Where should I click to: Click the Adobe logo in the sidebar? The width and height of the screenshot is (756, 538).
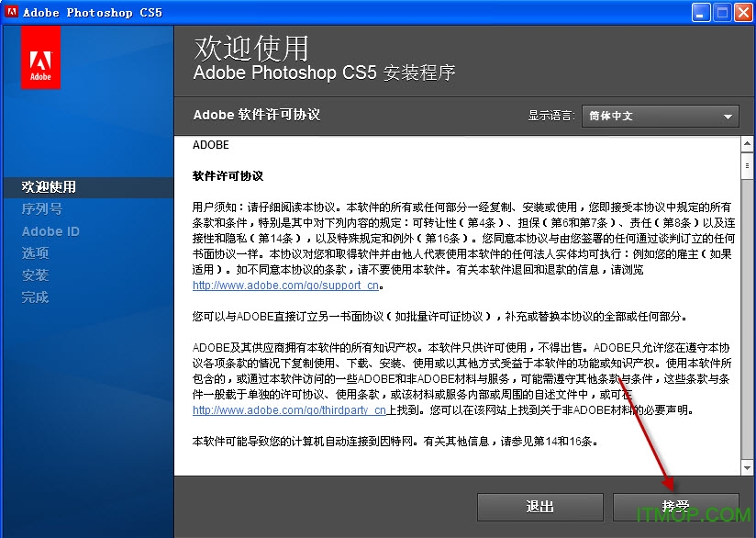(x=39, y=57)
